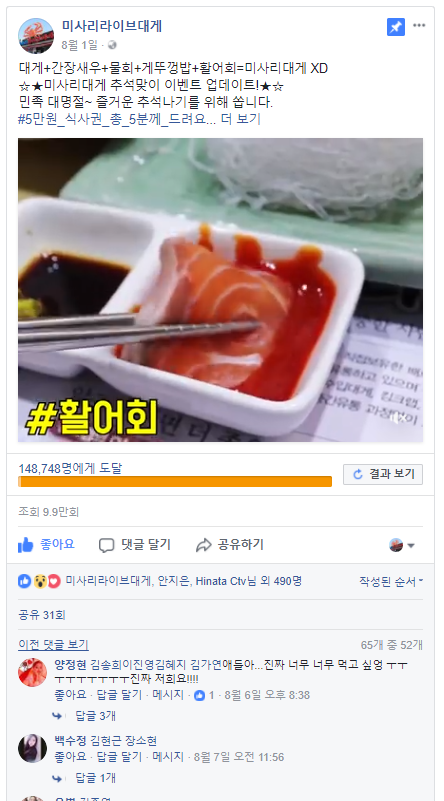The height and width of the screenshot is (801, 444).
Task: Click the refresh icon in 결과 보기 button
Action: (x=358, y=475)
